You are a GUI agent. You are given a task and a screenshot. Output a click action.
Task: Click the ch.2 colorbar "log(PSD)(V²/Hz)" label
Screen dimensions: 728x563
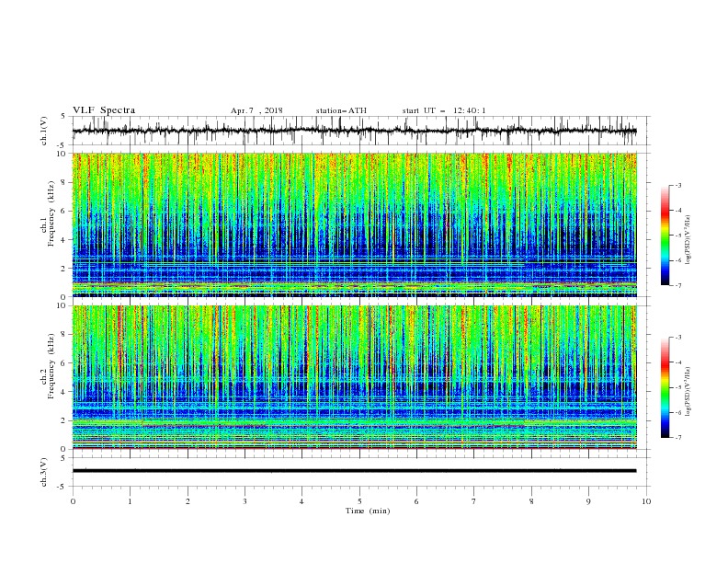pyautogui.click(x=688, y=391)
